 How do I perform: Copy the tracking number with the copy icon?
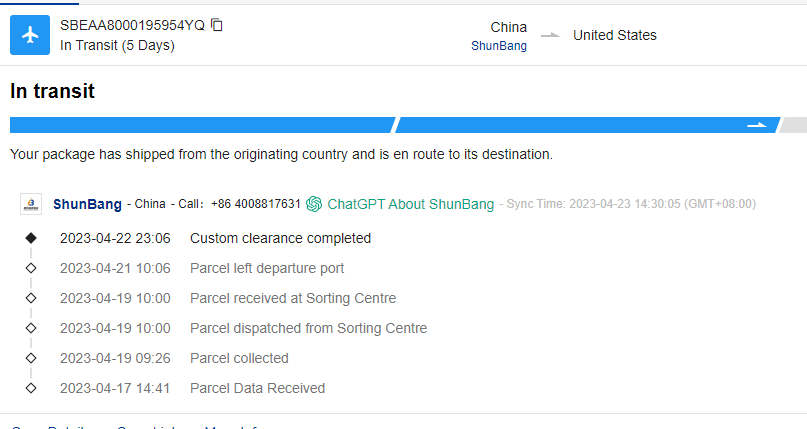[x=217, y=25]
